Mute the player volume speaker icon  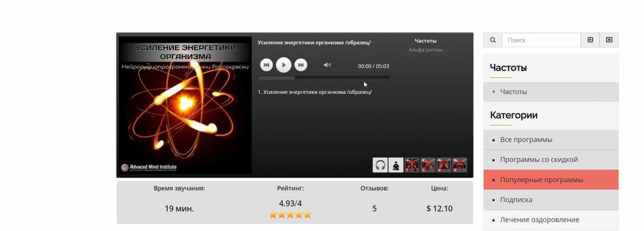(327, 65)
